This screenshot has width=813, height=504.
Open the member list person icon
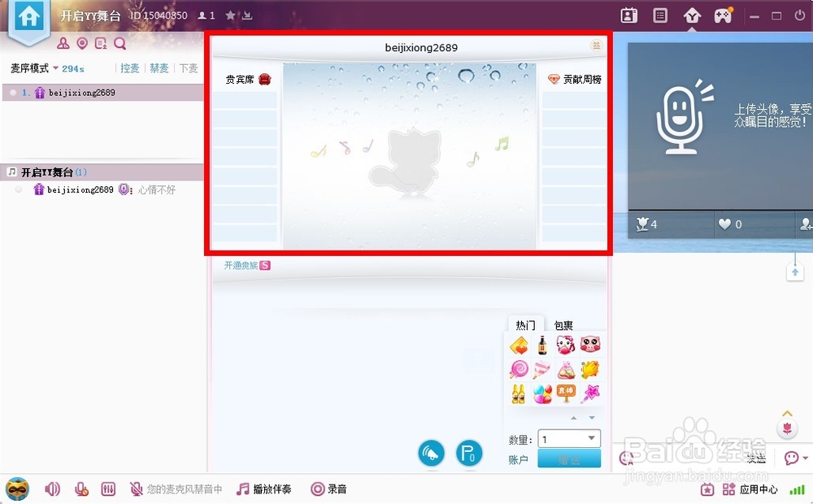[x=63, y=44]
